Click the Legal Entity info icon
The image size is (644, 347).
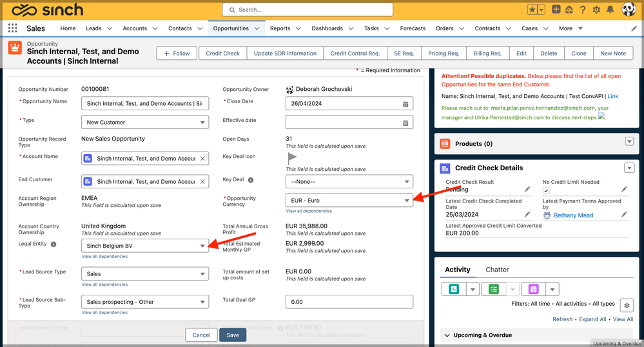(x=54, y=244)
